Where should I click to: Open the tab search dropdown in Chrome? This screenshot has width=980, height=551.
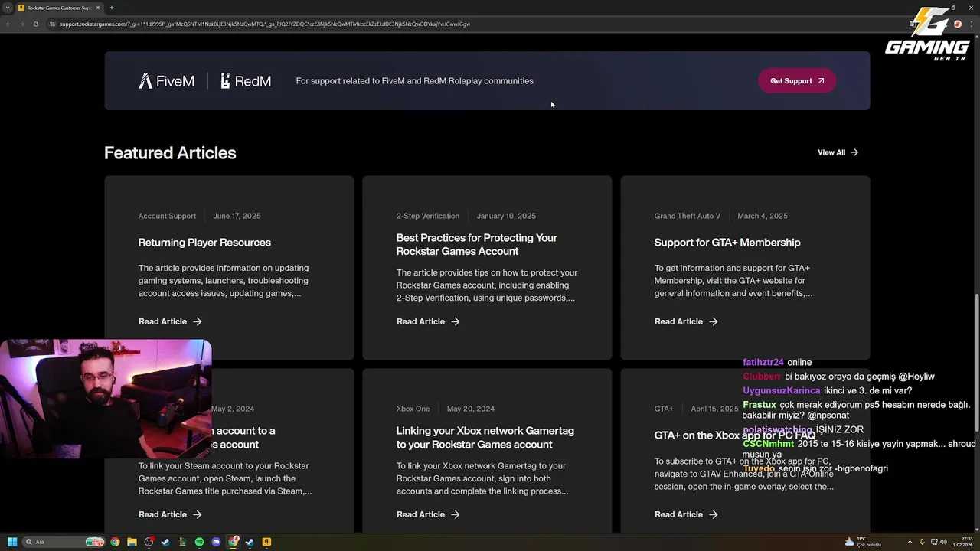pyautogui.click(x=7, y=8)
